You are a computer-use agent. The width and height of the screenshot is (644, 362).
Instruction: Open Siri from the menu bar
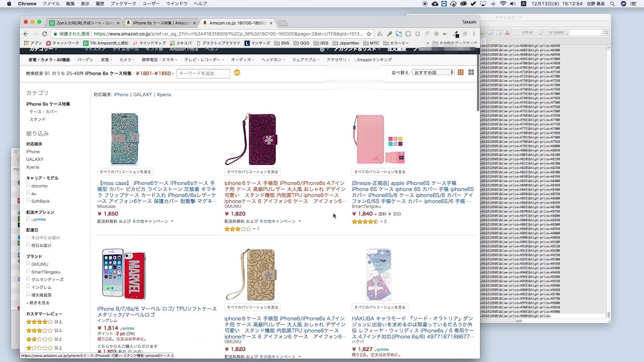coord(623,4)
